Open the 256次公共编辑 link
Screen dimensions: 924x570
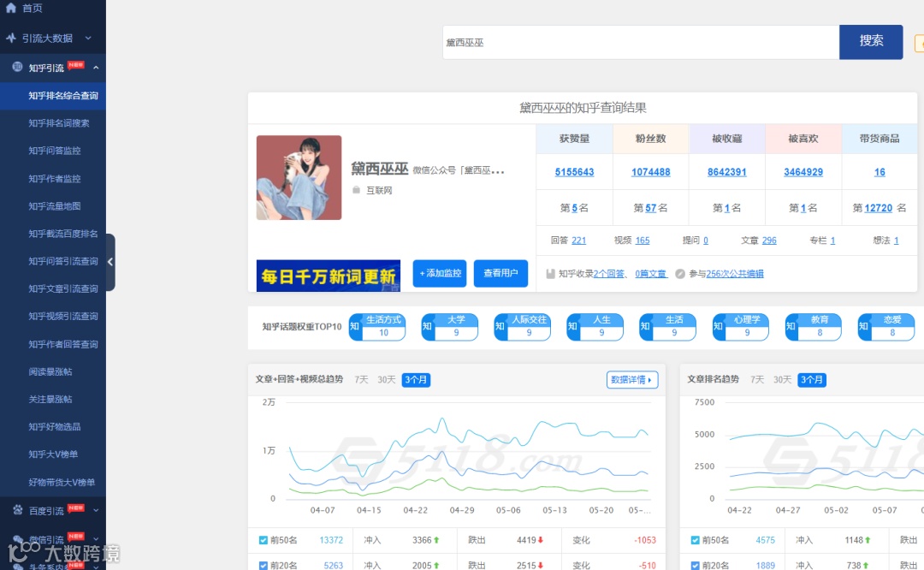[x=735, y=274]
